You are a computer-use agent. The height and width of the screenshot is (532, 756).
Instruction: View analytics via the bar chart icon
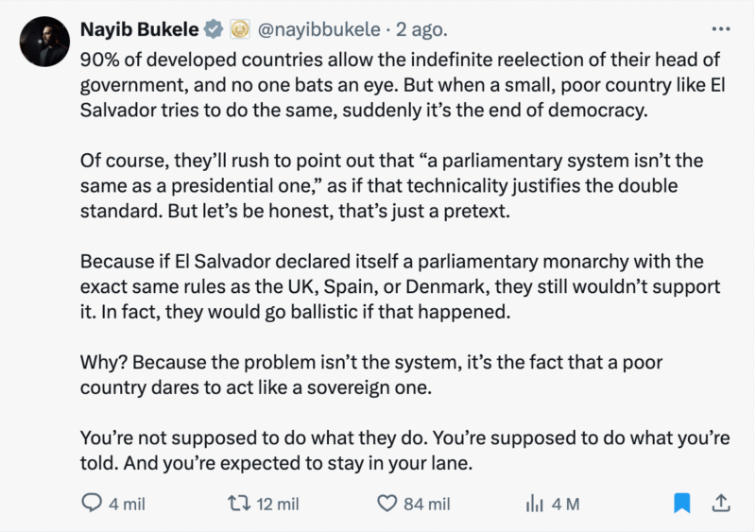tap(533, 504)
